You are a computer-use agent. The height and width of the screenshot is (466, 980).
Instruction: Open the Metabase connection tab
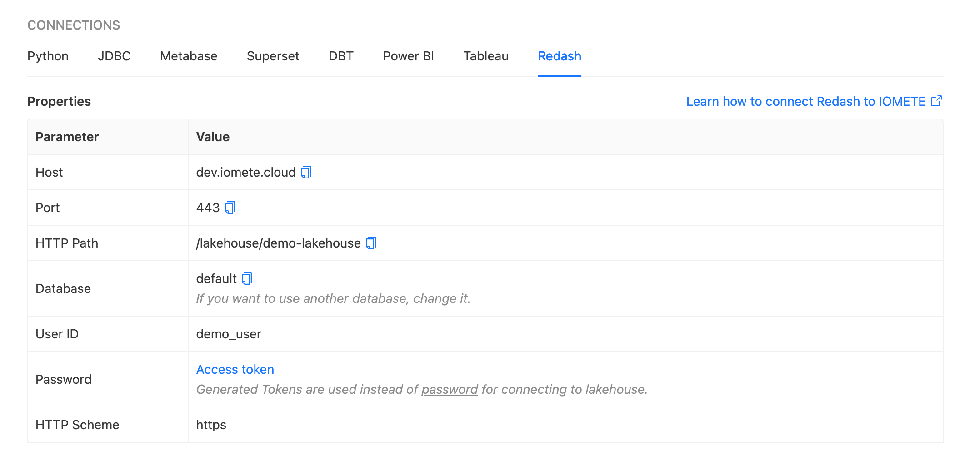tap(189, 56)
